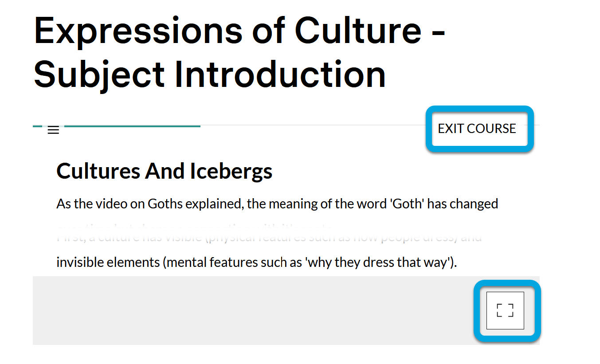Click the fullscreen expand icon
600x364 pixels.
(x=505, y=310)
